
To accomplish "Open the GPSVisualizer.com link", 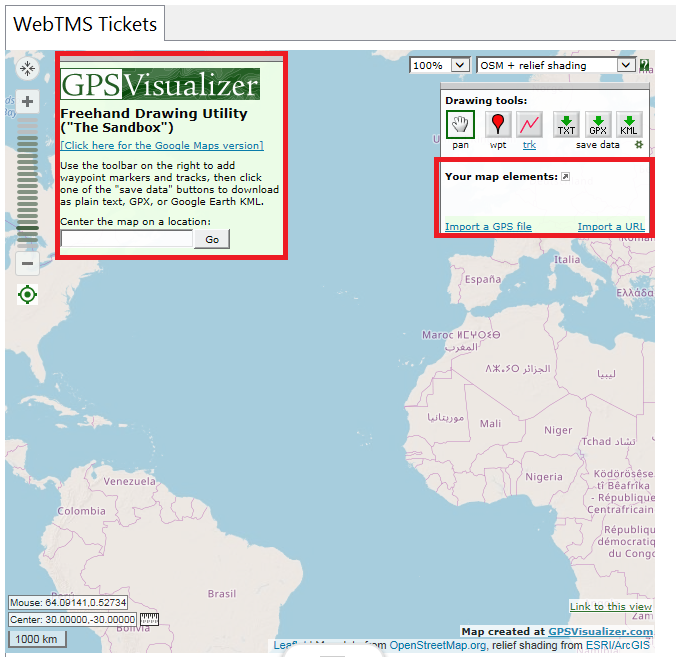I will click(x=600, y=632).
